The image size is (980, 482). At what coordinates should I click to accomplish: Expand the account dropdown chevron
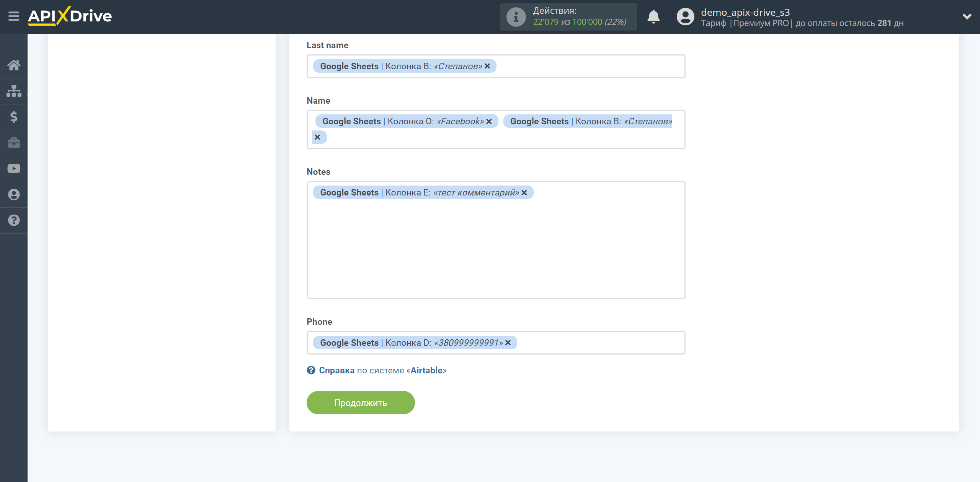(967, 16)
